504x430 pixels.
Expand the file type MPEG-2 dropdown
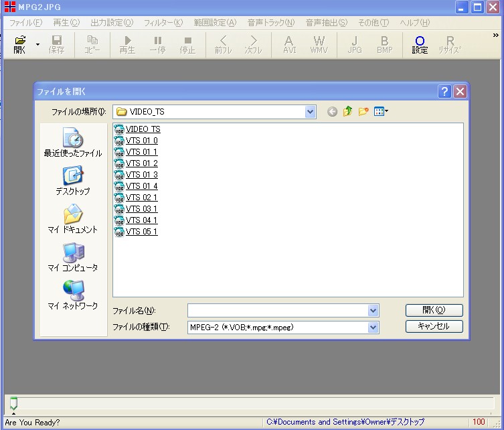point(373,328)
